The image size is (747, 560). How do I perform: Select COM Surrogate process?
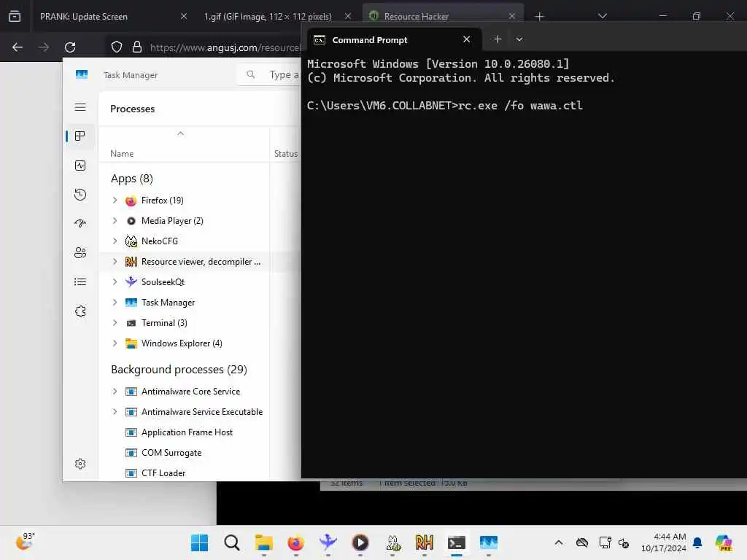pos(200,453)
